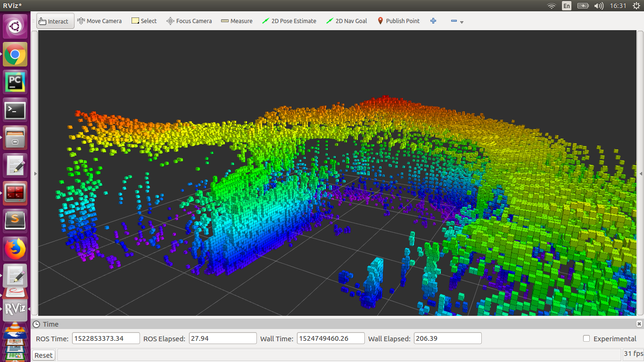Open the remove-tool minus dropdown
This screenshot has height=362, width=644.
[x=457, y=21]
